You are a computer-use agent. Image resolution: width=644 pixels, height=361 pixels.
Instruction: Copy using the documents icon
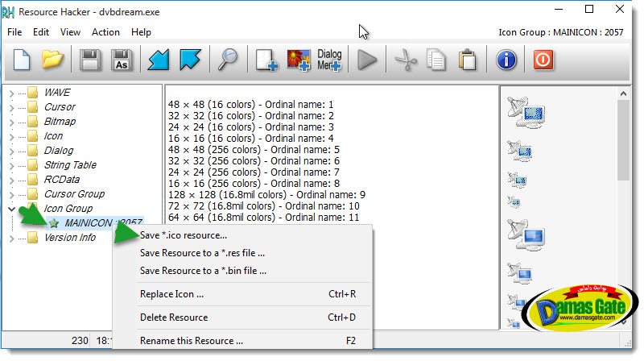pyautogui.click(x=436, y=60)
